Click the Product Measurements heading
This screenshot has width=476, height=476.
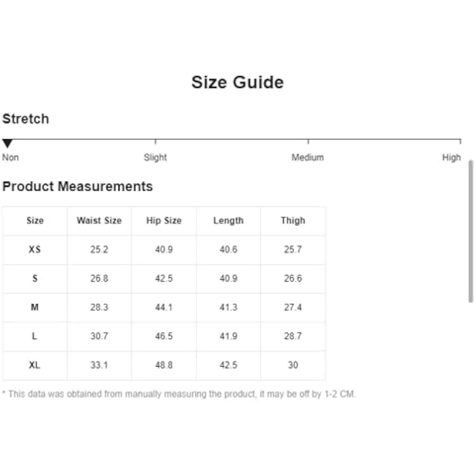coord(77,186)
